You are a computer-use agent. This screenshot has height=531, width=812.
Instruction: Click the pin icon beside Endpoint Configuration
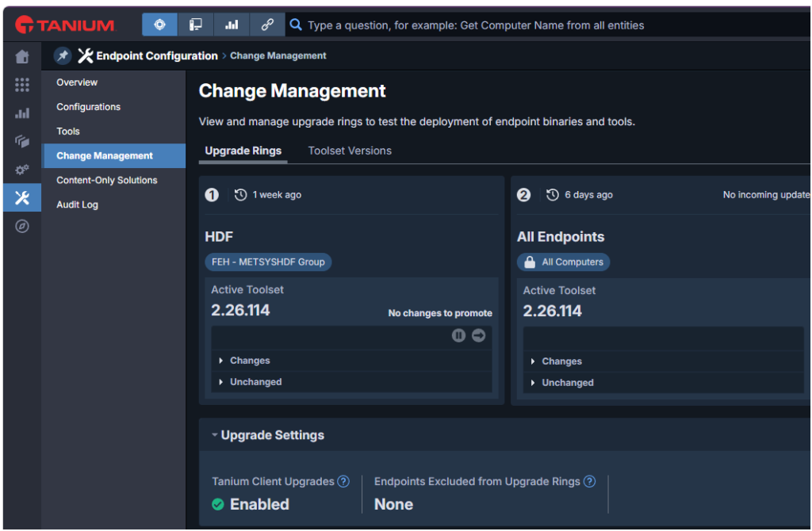[x=62, y=55]
